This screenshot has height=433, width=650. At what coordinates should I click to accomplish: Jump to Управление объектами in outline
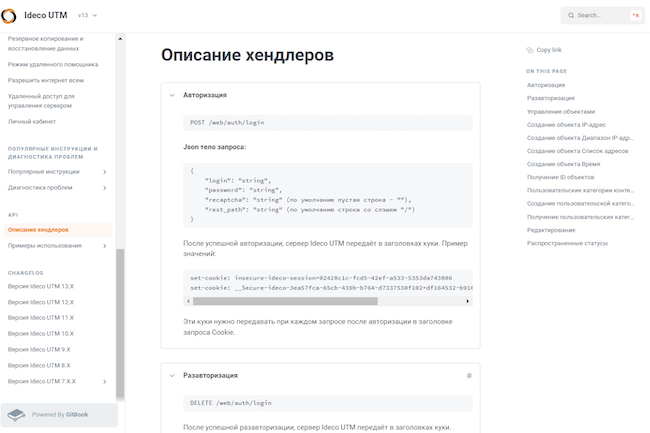tap(560, 112)
